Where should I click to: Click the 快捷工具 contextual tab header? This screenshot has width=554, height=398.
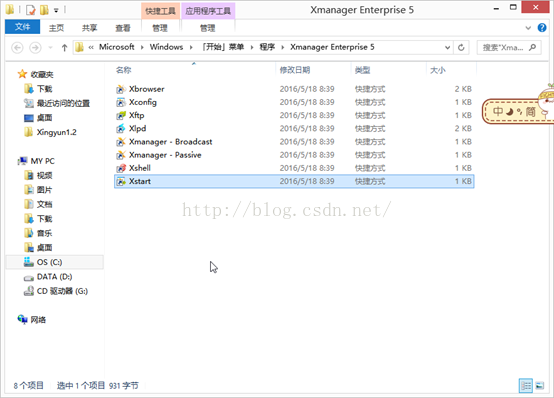coord(160,11)
